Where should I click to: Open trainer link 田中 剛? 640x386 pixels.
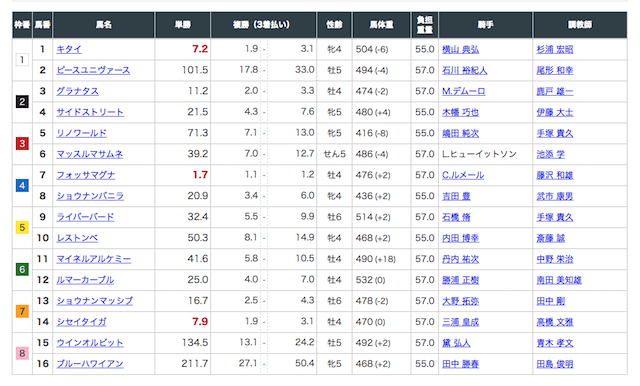(x=551, y=301)
